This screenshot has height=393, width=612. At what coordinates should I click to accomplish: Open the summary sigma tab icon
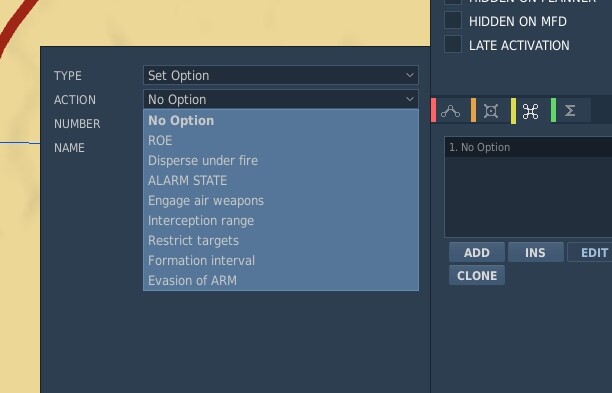point(570,111)
